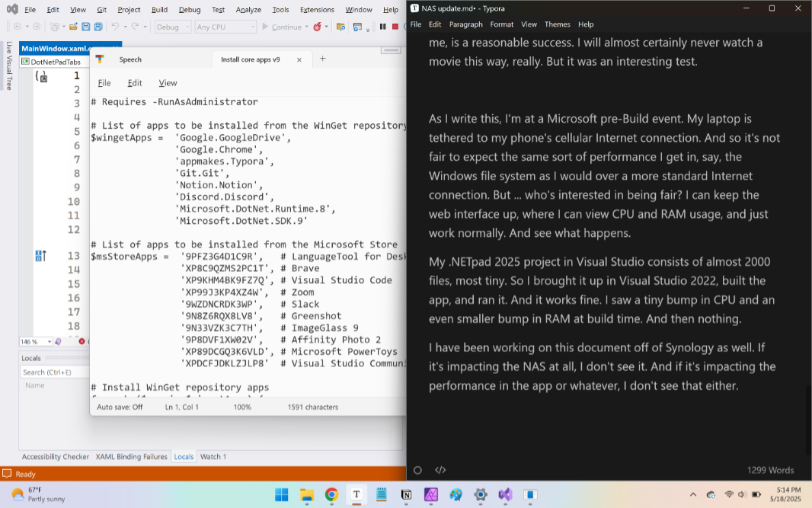The width and height of the screenshot is (812, 508).
Task: Click the Save All icon in Visual Studio
Action: (x=98, y=27)
